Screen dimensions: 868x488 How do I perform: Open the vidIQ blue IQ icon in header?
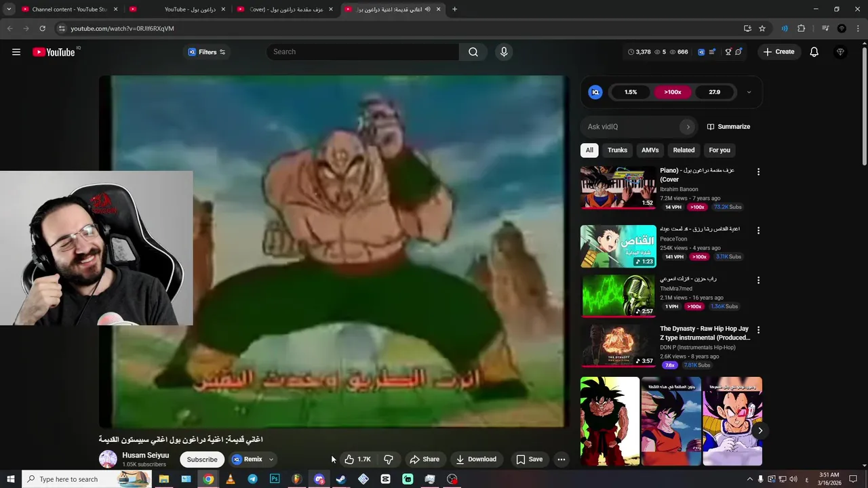(701, 52)
